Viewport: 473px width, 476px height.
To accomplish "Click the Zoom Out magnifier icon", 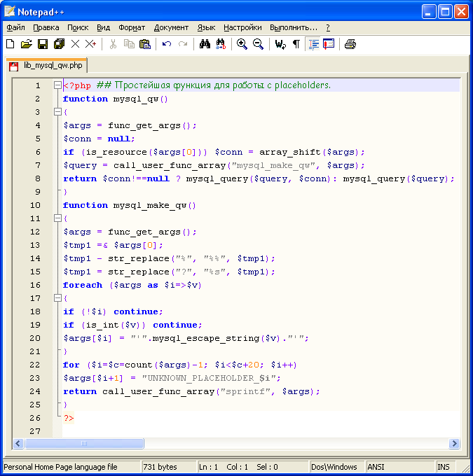I will pyautogui.click(x=258, y=44).
